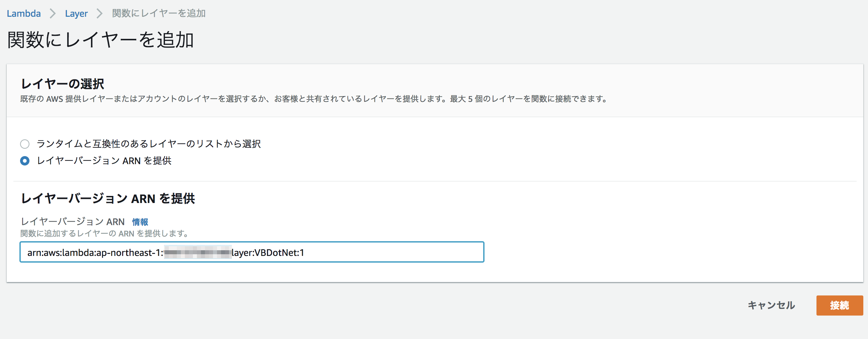
Task: Open the Layer breadcrumb link
Action: (x=76, y=13)
